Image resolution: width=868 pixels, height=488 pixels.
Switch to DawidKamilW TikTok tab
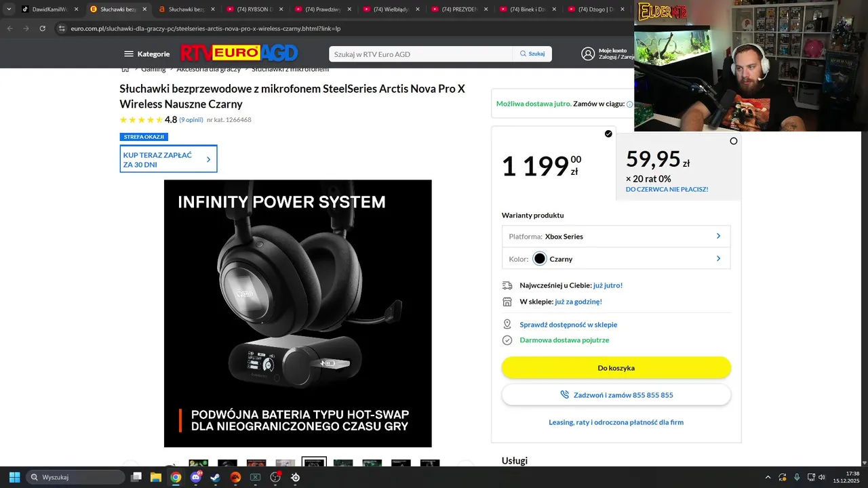click(49, 9)
